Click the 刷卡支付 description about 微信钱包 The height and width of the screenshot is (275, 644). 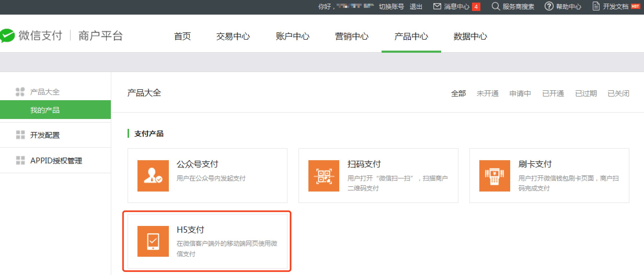568,183
